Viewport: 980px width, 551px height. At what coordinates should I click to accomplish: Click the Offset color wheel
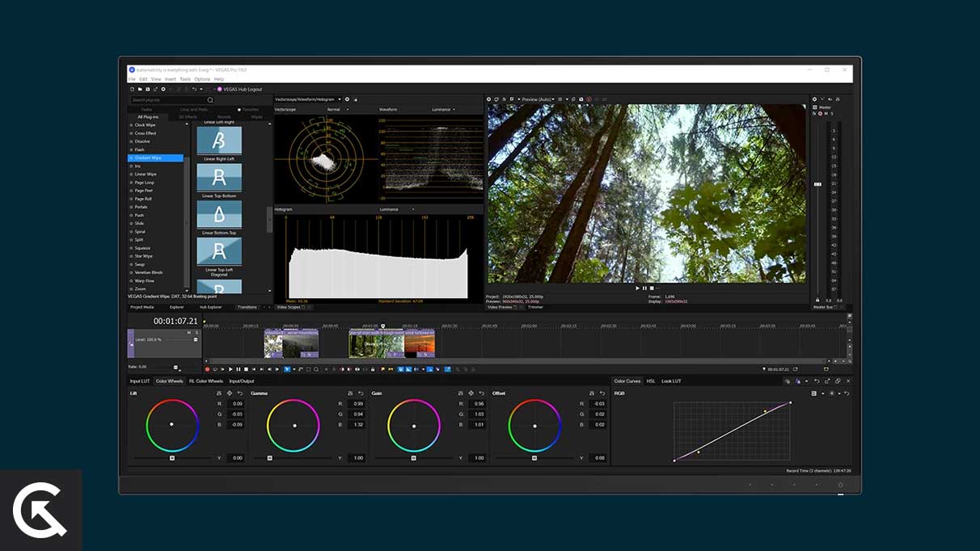(534, 425)
